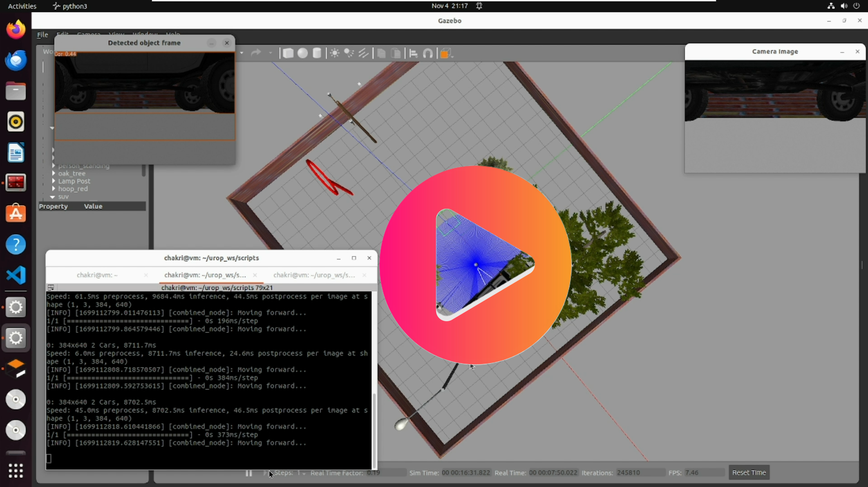This screenshot has width=868, height=487.
Task: Open Help from the dock
Action: click(16, 244)
